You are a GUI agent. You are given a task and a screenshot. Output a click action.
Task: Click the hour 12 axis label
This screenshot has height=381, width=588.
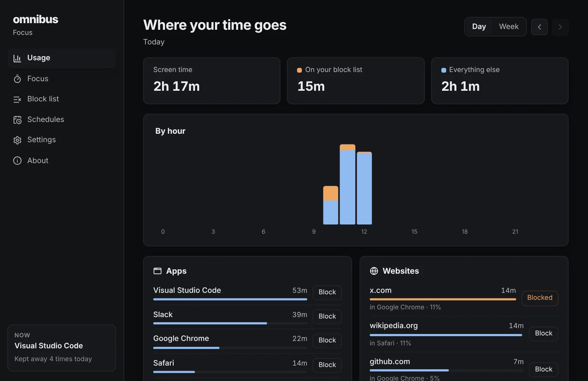coord(364,232)
